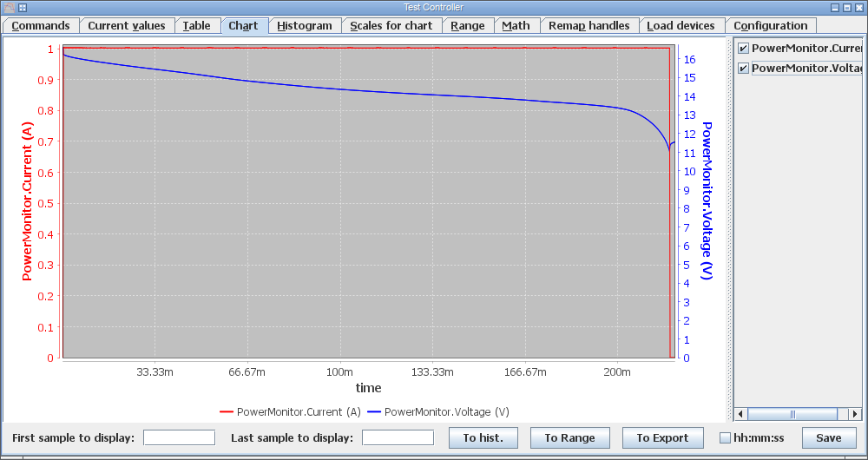The width and height of the screenshot is (868, 460).
Task: Open the Range tab
Action: click(x=468, y=25)
